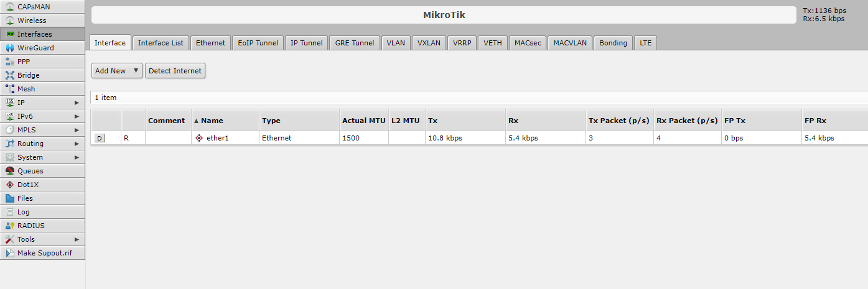Click the WireGuard icon in sidebar
Screen dimensions: 868x289
tap(9, 48)
